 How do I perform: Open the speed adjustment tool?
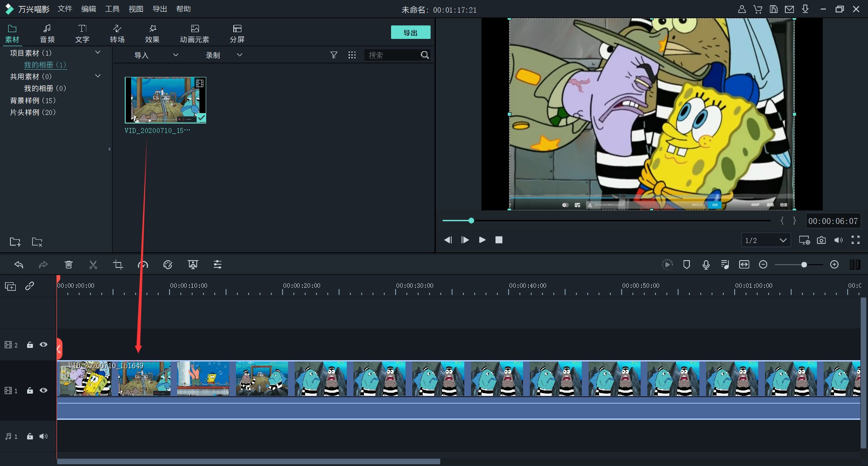coord(143,265)
